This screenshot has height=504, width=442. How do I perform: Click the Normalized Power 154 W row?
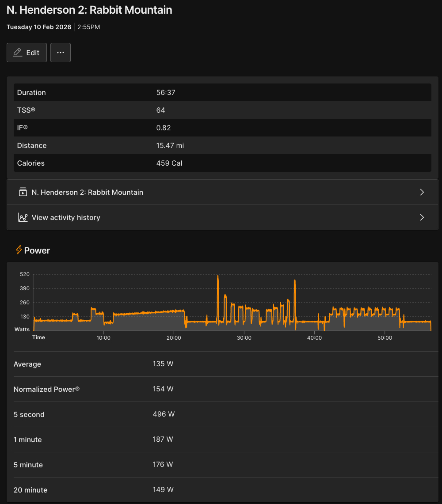(x=222, y=389)
